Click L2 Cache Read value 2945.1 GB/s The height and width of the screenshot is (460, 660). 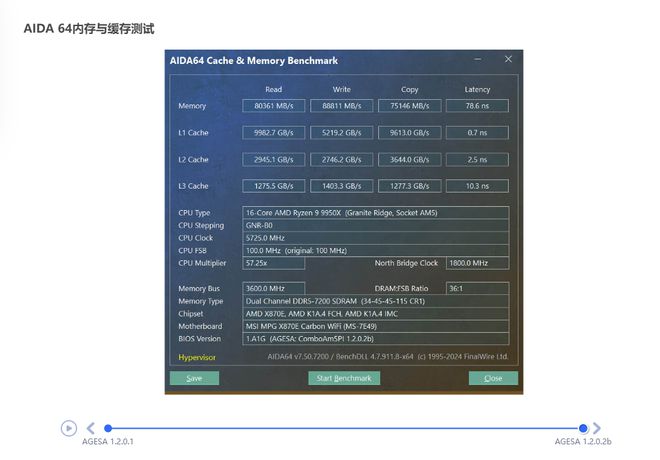[x=274, y=160]
